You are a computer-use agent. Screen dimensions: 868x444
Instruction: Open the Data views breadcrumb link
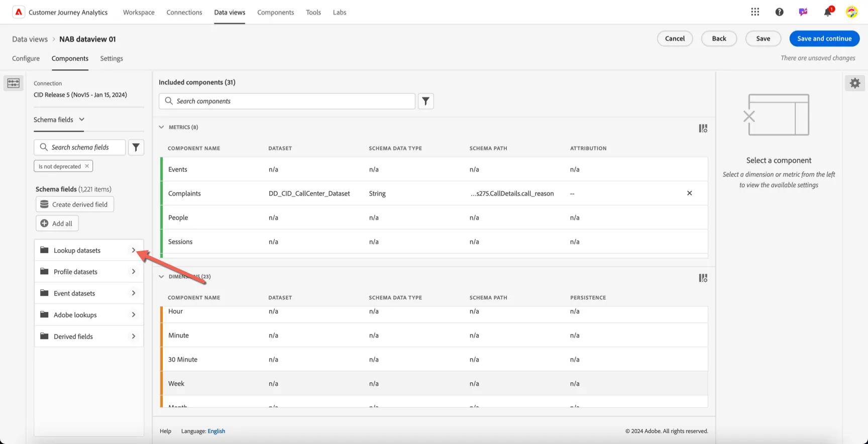[x=30, y=39]
